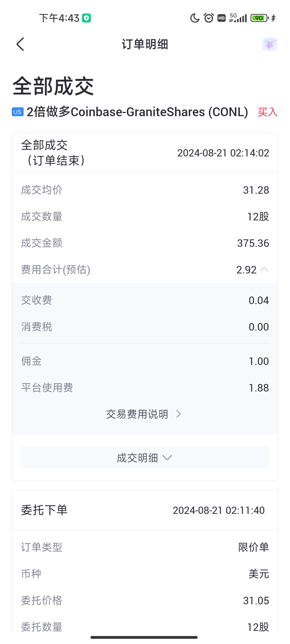The width and height of the screenshot is (290, 644).
Task: Tap the green shield status icon
Action: pos(86,18)
